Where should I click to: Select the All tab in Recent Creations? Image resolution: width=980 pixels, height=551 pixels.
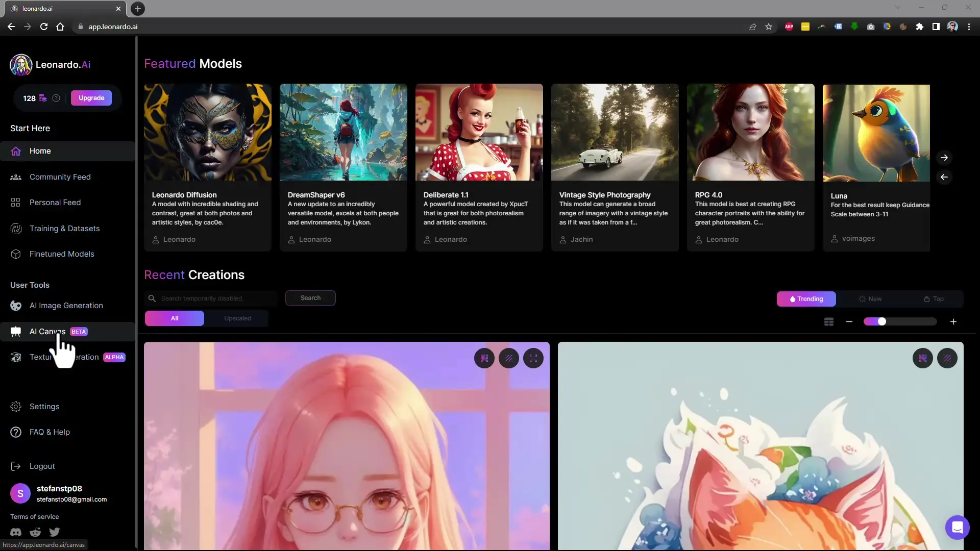[x=175, y=317]
